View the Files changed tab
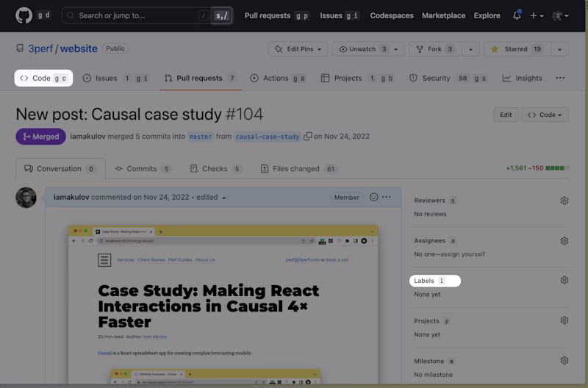The height and width of the screenshot is (388, 588). [299, 169]
